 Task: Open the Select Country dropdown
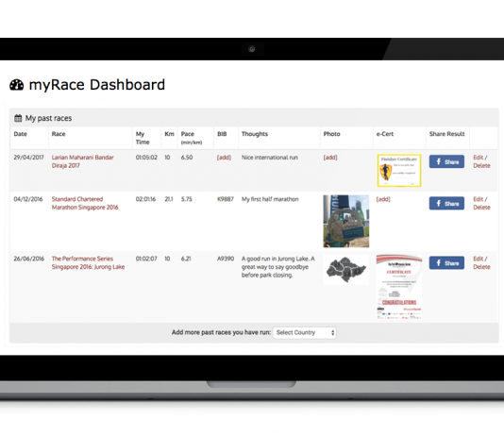coord(305,332)
